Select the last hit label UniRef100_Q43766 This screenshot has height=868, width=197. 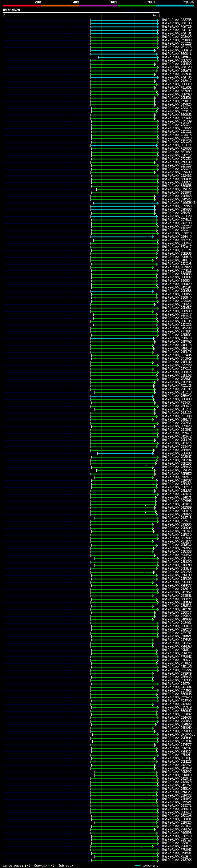coord(177,860)
